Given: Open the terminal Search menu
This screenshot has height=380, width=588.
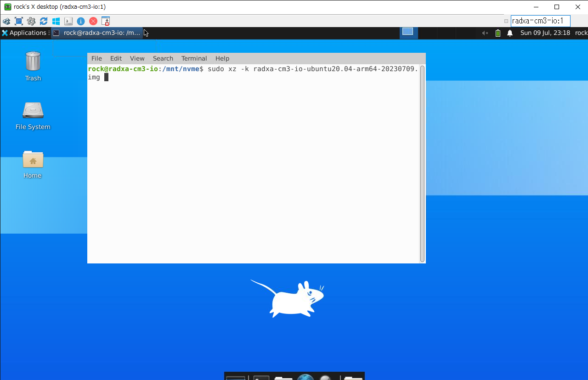Looking at the screenshot, I should click(x=163, y=58).
